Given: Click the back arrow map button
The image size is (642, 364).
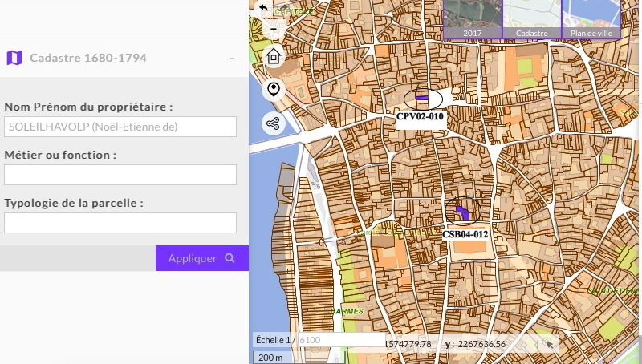Looking at the screenshot, I should coord(264,9).
